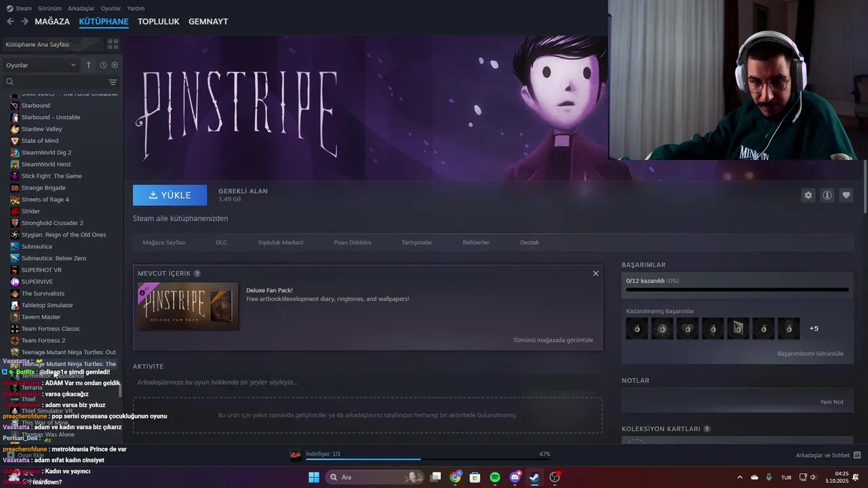The width and height of the screenshot is (868, 488).
Task: Switch to collections grid view icon
Action: 113,44
